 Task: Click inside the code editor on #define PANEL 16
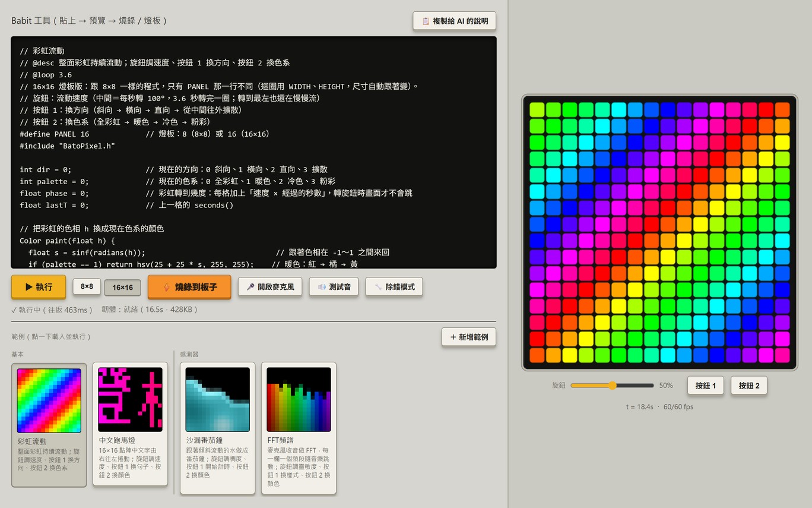click(55, 134)
